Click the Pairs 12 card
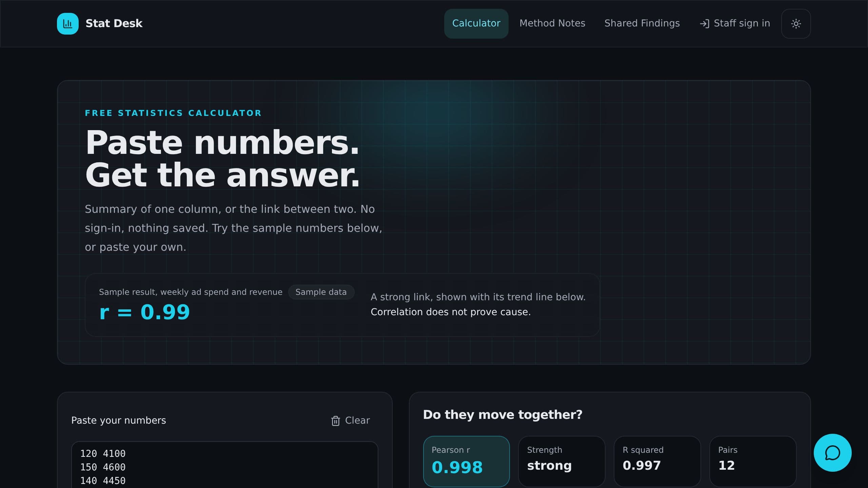Viewport: 868px width, 488px height. (753, 462)
